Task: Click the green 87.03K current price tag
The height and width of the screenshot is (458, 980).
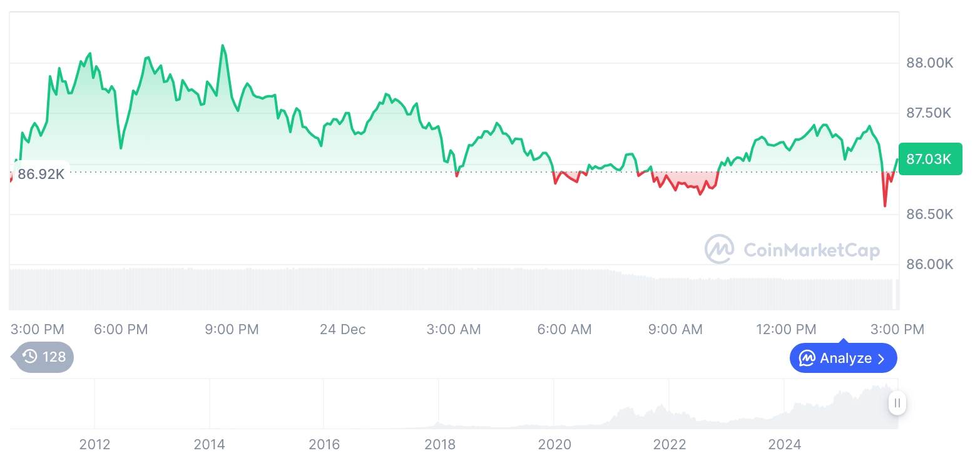Action: pyautogui.click(x=929, y=159)
